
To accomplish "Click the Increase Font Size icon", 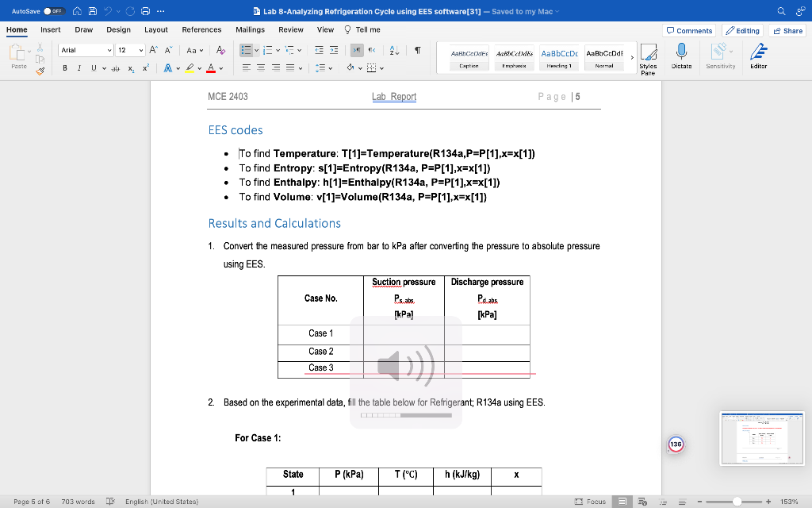I will pyautogui.click(x=153, y=50).
